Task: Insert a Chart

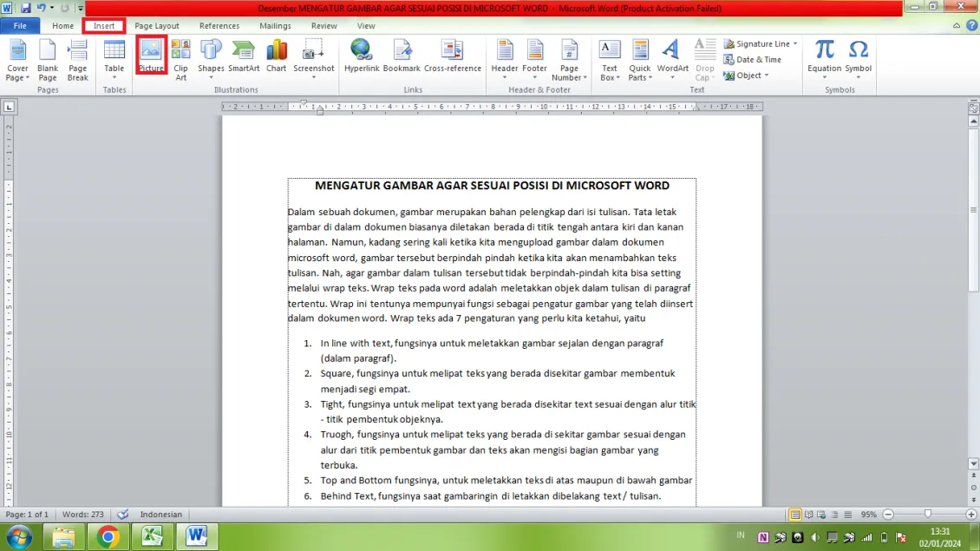Action: tap(277, 56)
